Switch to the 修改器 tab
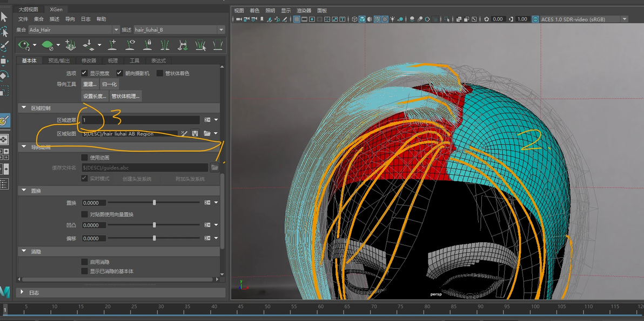Screen dimensions: 644x321 (x=89, y=60)
